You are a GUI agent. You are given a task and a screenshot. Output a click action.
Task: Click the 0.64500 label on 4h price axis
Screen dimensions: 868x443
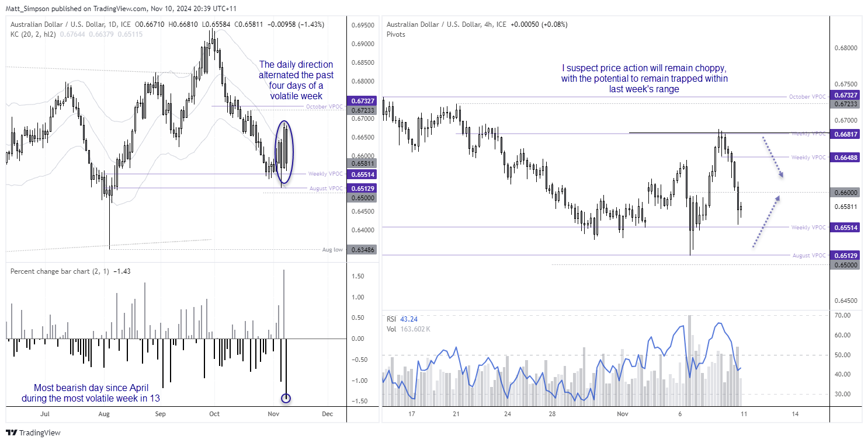(x=845, y=301)
